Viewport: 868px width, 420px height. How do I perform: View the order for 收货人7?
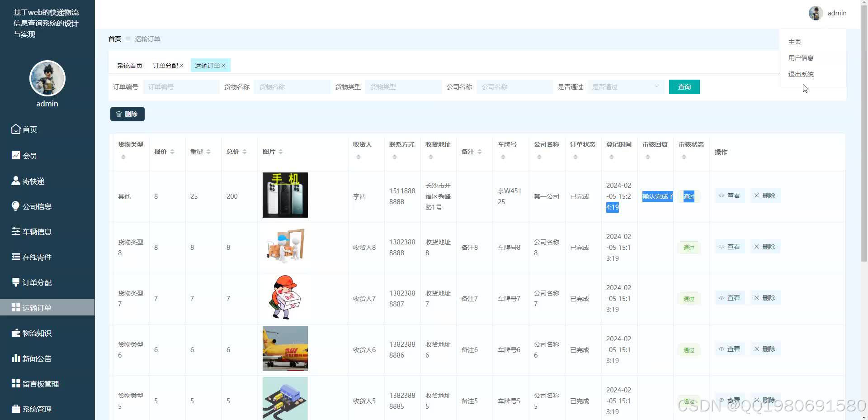pyautogui.click(x=730, y=298)
